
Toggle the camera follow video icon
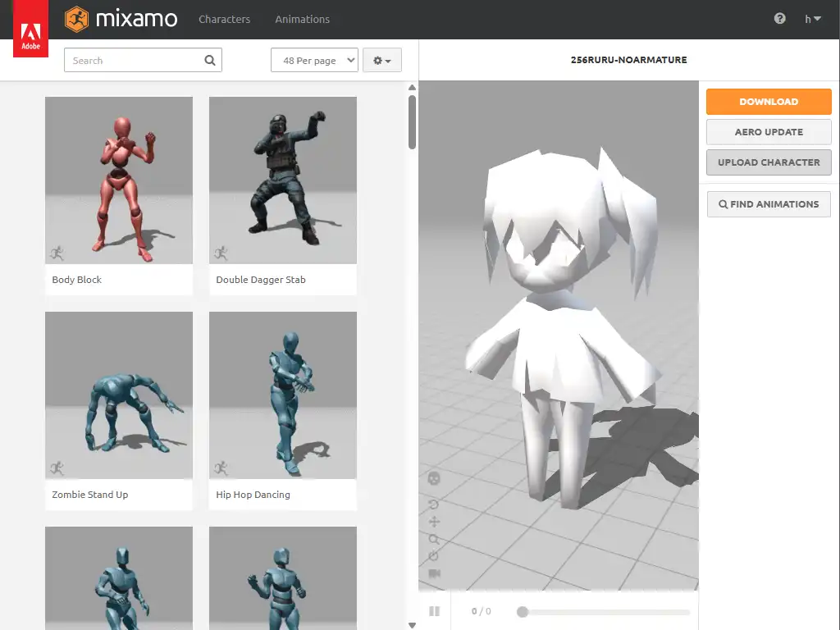[x=434, y=573]
